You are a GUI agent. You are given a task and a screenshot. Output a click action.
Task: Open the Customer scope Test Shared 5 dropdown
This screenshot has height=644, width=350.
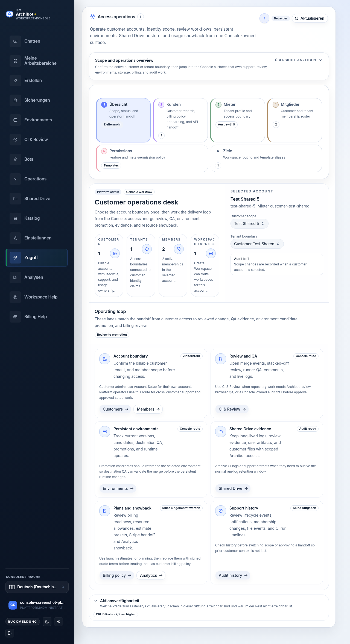click(249, 224)
